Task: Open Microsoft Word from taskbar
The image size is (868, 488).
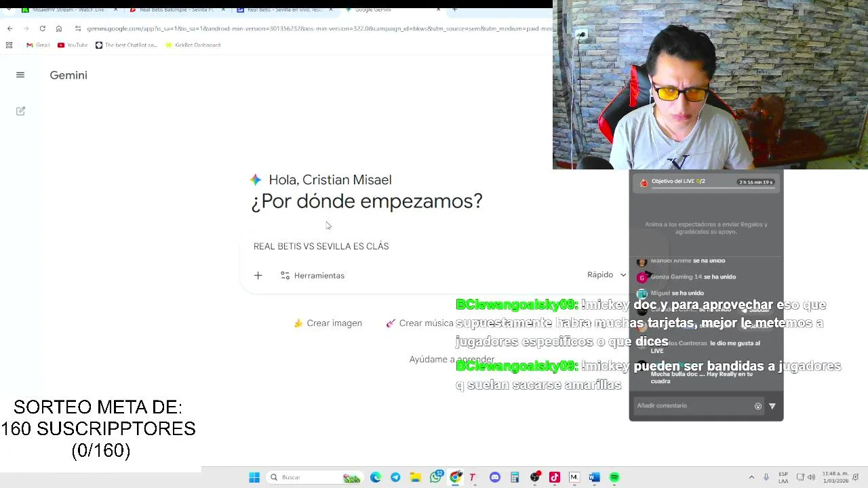Action: pyautogui.click(x=595, y=477)
